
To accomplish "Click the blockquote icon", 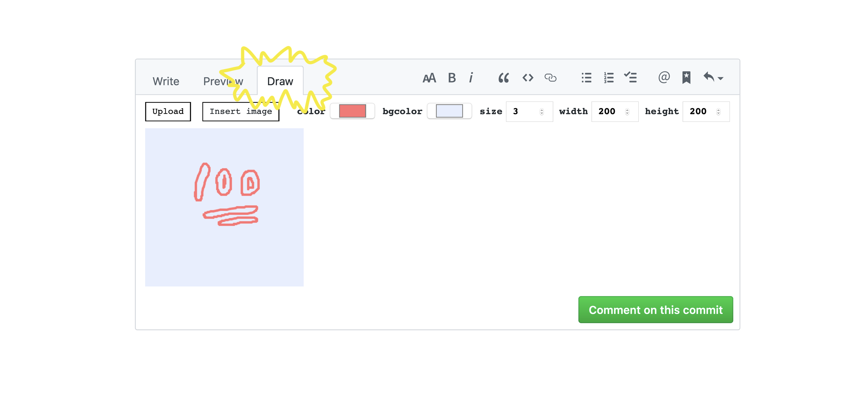I will pyautogui.click(x=504, y=78).
